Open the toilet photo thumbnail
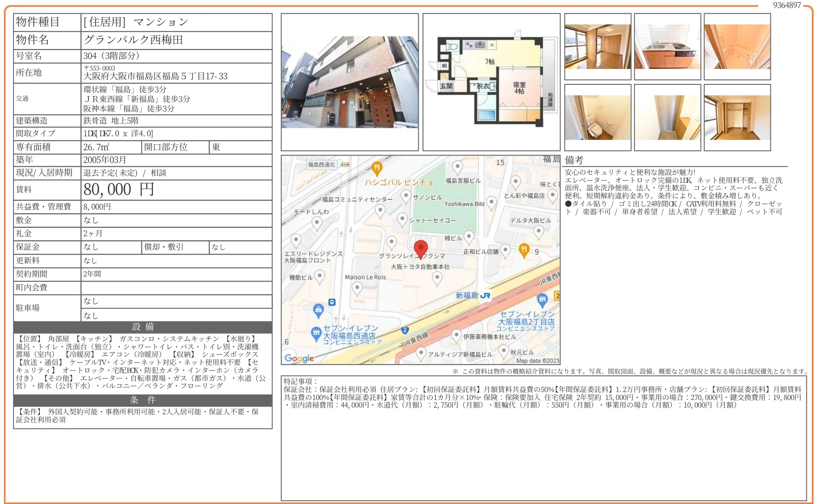The width and height of the screenshot is (819, 504). 598,118
